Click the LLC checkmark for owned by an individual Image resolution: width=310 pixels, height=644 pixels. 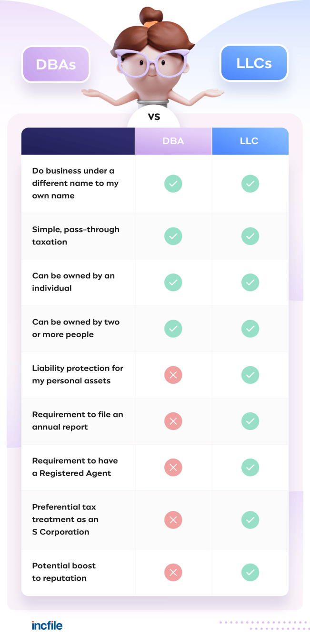click(x=250, y=282)
